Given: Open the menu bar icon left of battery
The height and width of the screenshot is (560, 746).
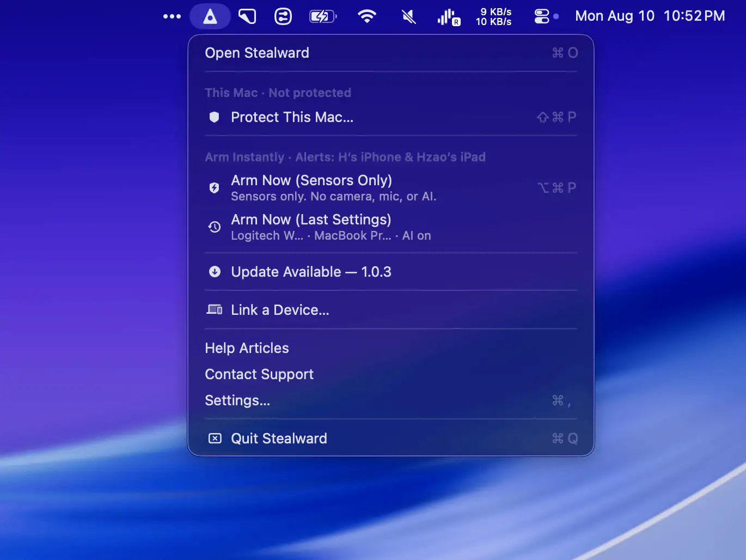Looking at the screenshot, I should [283, 16].
